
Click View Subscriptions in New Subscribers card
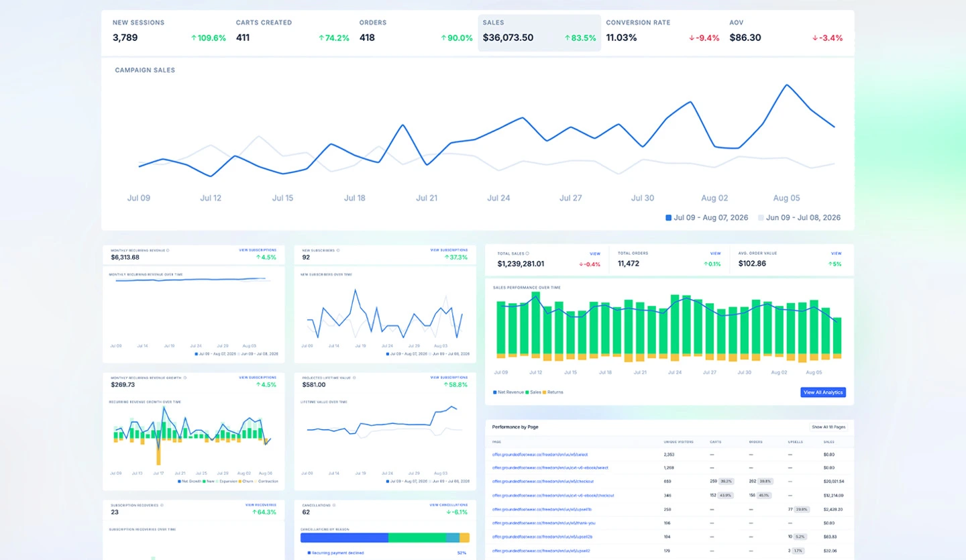tap(449, 250)
